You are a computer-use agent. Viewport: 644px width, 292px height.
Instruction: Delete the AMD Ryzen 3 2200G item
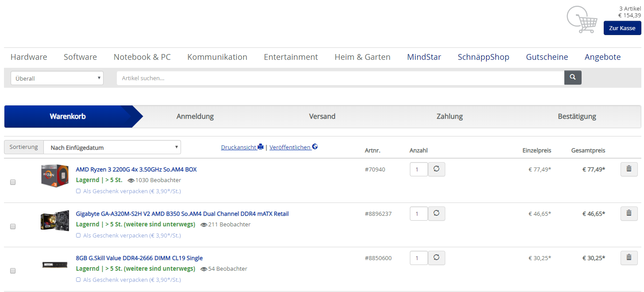tap(629, 169)
